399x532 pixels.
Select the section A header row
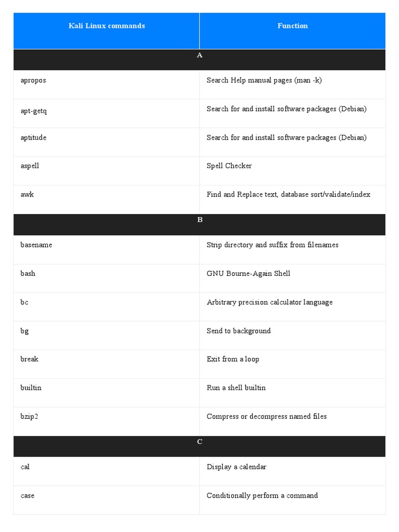tap(199, 60)
